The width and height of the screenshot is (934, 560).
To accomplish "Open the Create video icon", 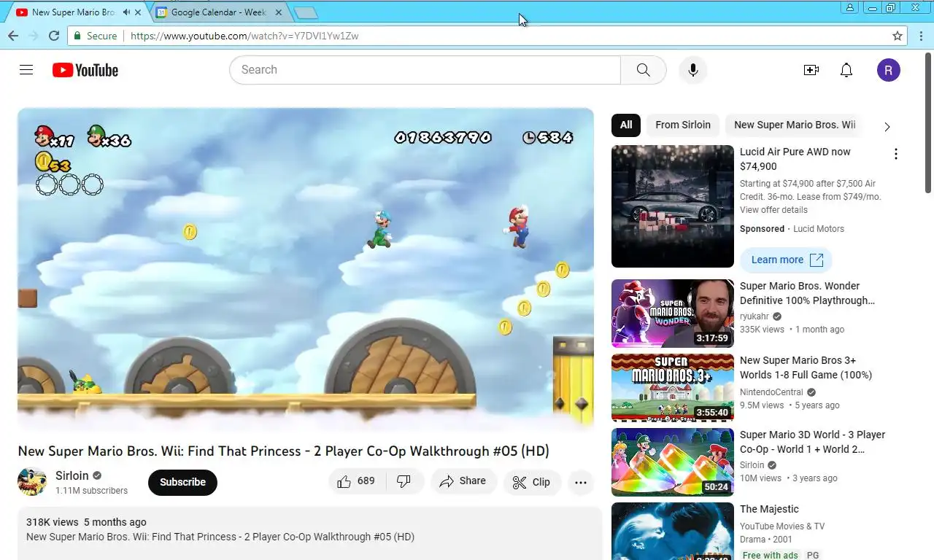I will [811, 70].
